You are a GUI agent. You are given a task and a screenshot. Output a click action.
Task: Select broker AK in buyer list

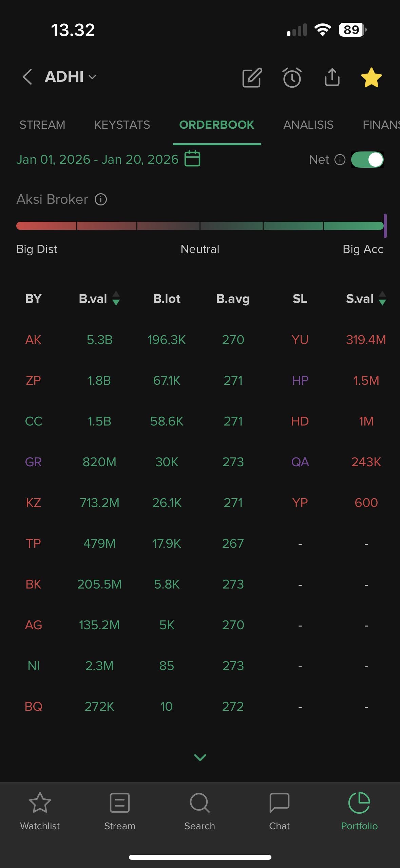[x=33, y=340]
